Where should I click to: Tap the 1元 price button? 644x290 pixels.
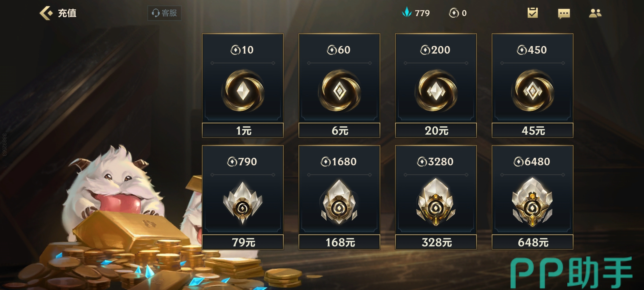[x=243, y=130]
